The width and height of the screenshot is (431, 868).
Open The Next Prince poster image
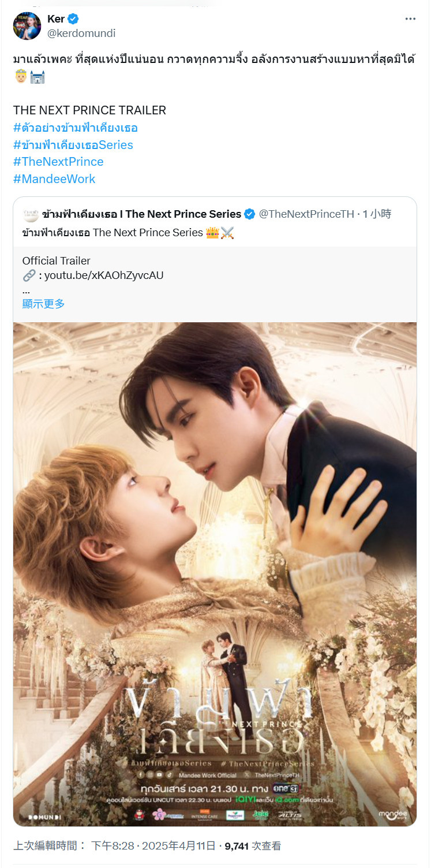(x=215, y=574)
